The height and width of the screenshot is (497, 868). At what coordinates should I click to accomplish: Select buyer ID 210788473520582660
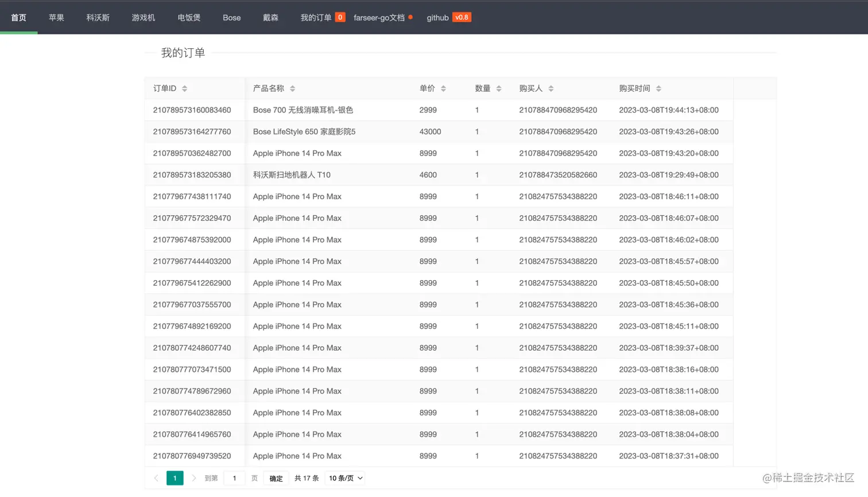(x=558, y=175)
